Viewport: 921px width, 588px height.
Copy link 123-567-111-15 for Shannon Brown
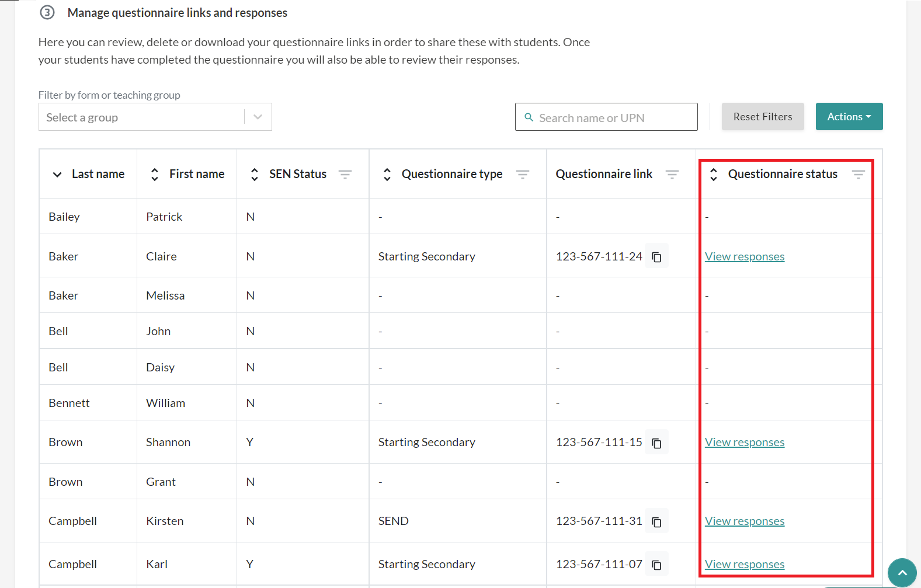point(656,443)
